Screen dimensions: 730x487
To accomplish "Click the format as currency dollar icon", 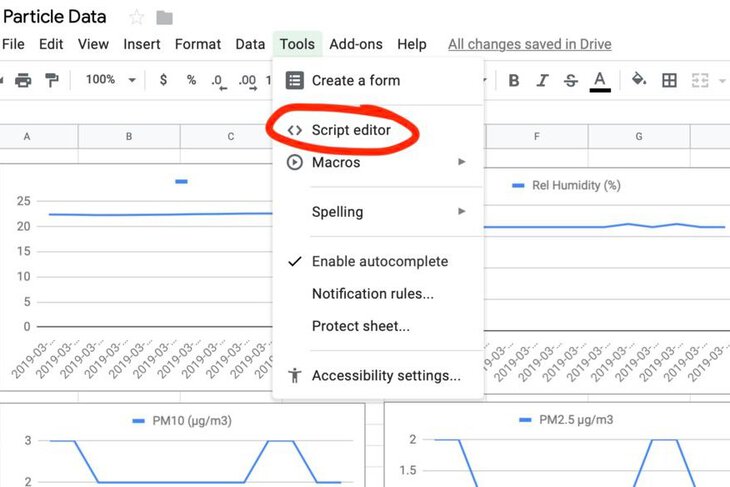I will click(x=163, y=80).
